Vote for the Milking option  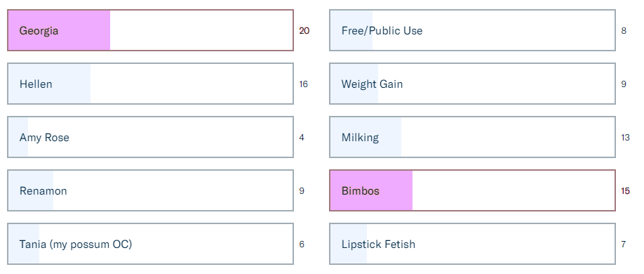[472, 137]
